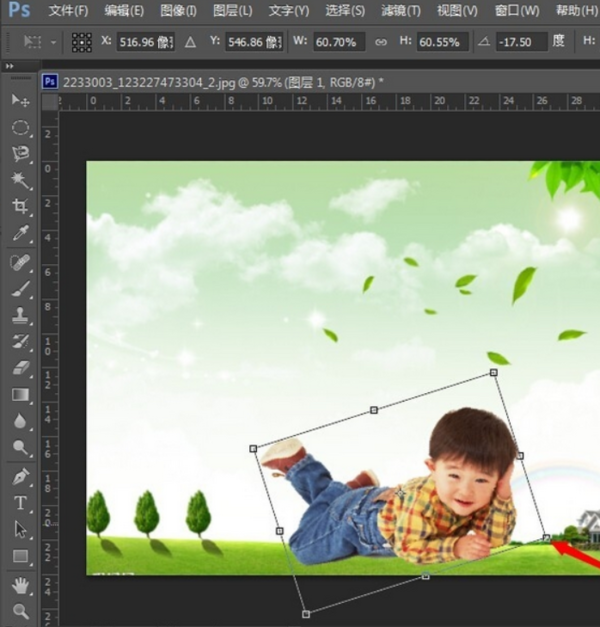
Task: Select the Zoom tool
Action: (20, 610)
